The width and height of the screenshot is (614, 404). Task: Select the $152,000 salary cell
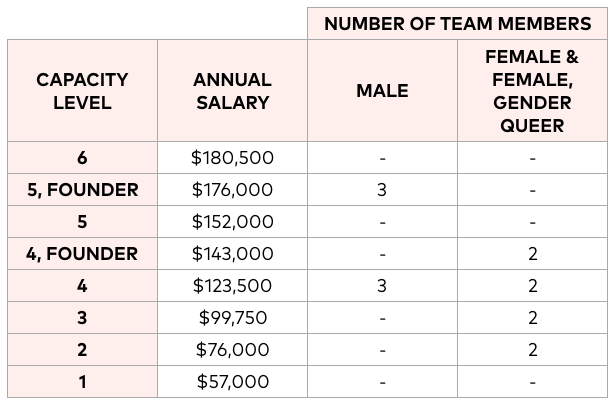click(233, 222)
